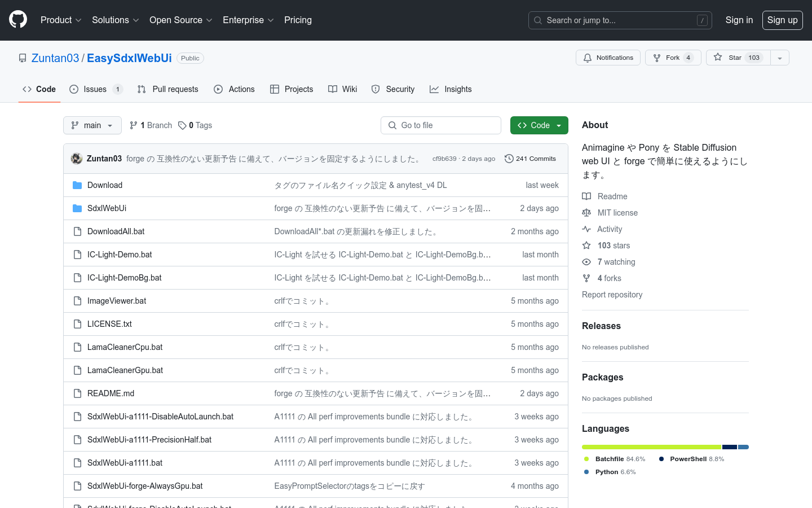The image size is (812, 508).
Task: Open LamaCleanerCpu.bat file
Action: click(125, 347)
